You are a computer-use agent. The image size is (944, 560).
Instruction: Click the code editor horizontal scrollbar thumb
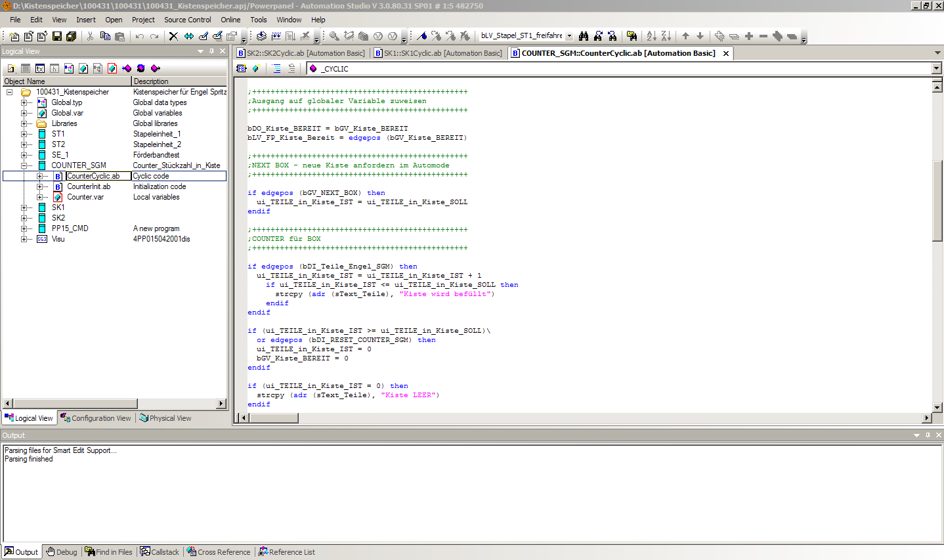[x=274, y=418]
